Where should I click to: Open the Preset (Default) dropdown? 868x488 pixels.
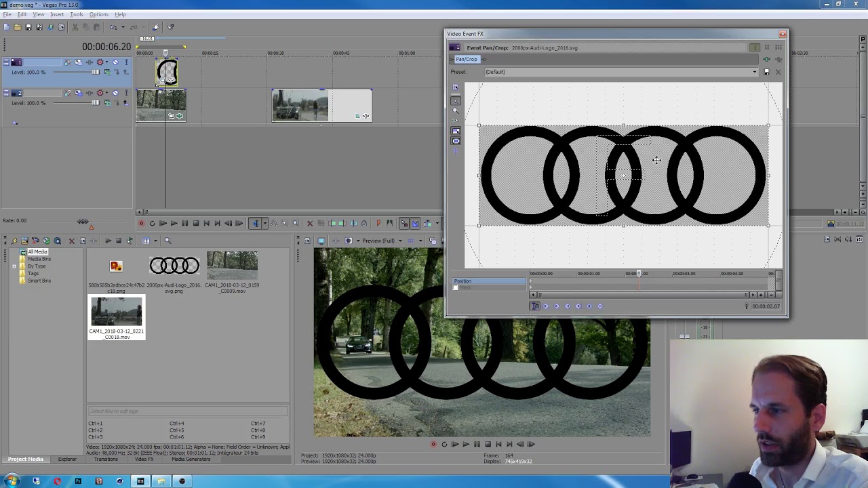tap(755, 72)
